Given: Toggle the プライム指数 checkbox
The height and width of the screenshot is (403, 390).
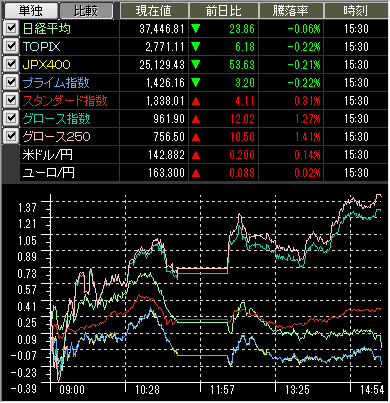Looking at the screenshot, I should [11, 83].
